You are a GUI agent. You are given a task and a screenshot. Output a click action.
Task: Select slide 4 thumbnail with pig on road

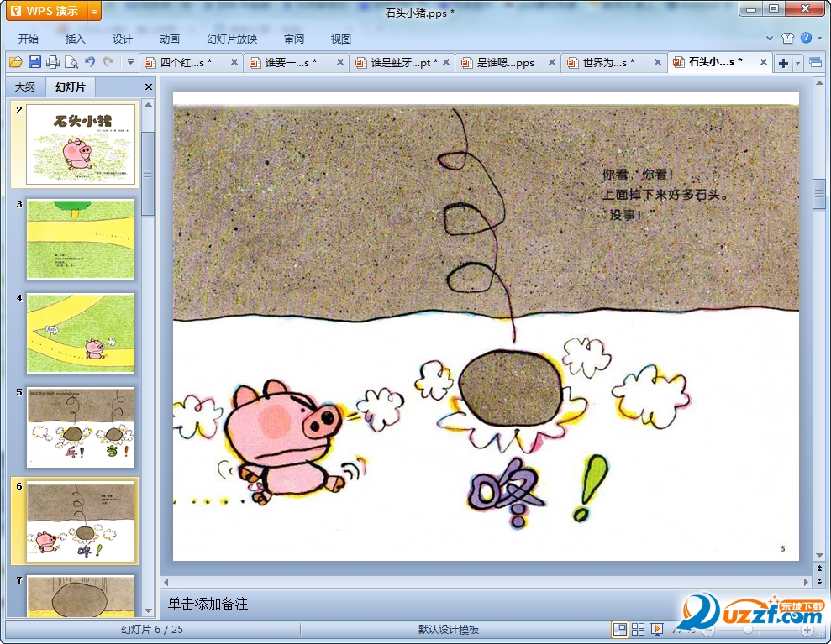tap(81, 333)
